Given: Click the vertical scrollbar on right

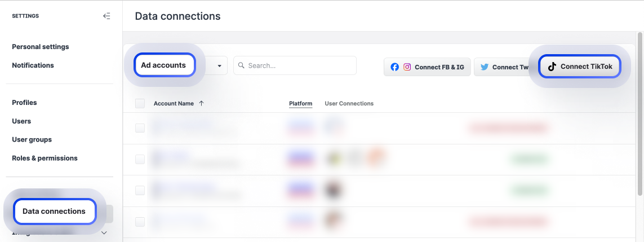Looking at the screenshot, I should [639, 113].
